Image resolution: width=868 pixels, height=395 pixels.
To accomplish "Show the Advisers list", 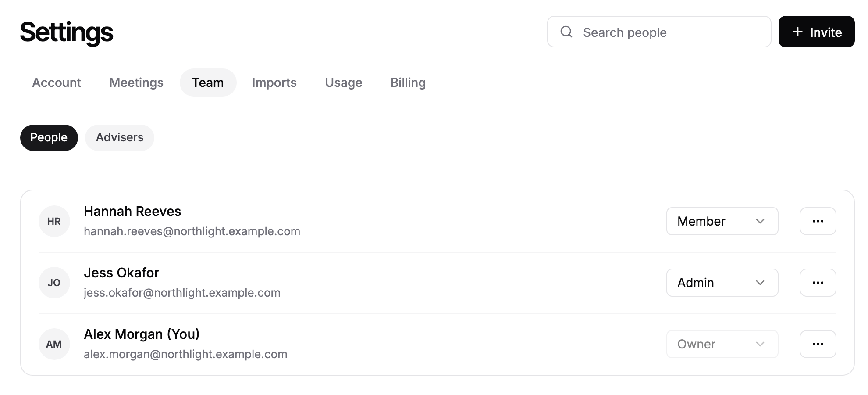I will 120,138.
